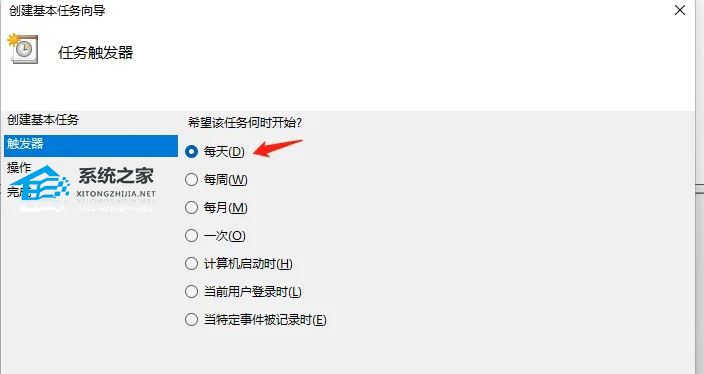Click the task trigger clock wizard icon
Screen dimensions: 704x374
(x=23, y=48)
